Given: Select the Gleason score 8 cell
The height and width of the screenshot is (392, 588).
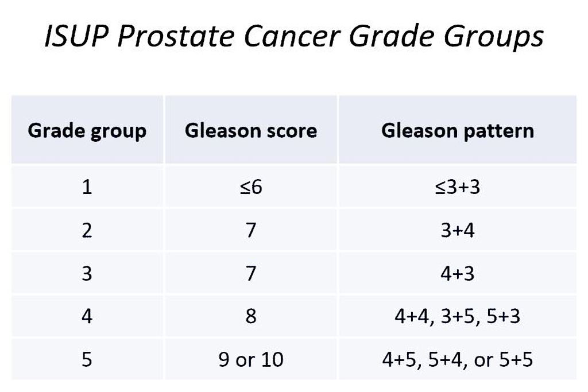Looking at the screenshot, I should click(x=251, y=316).
